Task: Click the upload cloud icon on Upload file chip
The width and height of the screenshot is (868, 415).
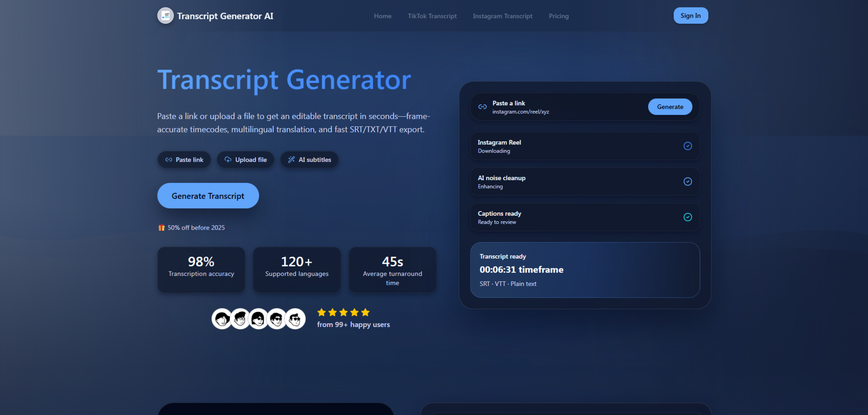Action: point(228,159)
